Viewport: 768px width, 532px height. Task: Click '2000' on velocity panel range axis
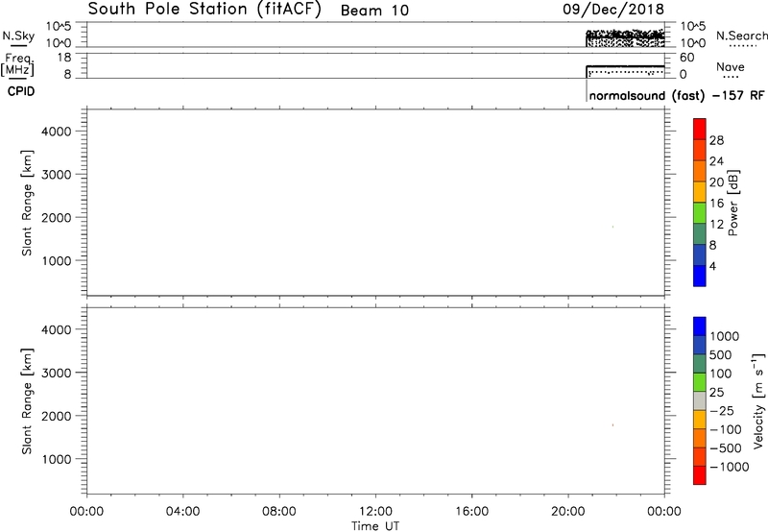tap(57, 416)
